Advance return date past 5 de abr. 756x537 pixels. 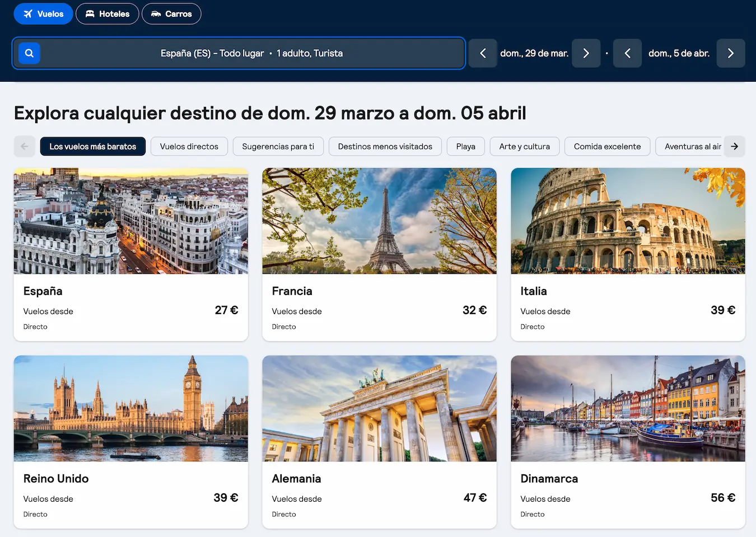tap(730, 53)
